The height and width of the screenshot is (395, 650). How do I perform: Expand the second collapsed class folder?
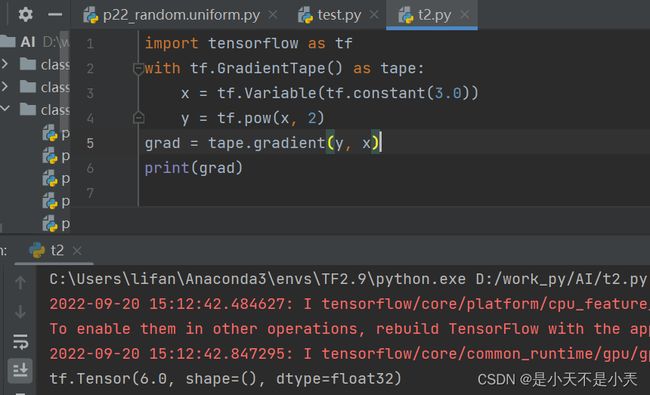(5, 86)
